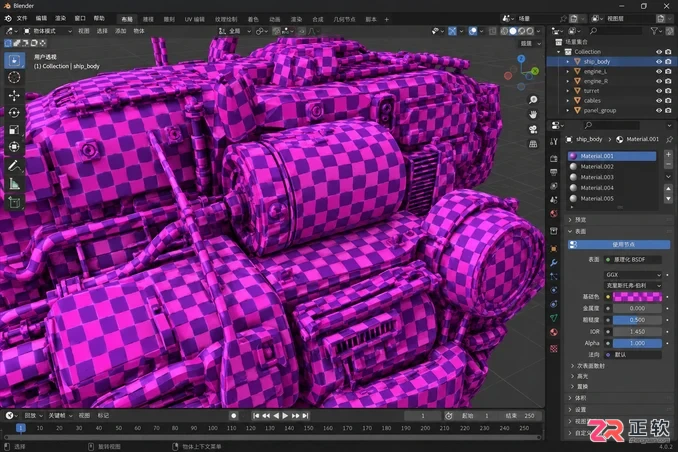Select the Select Box tool
Viewport: 678px width, 452px height.
tap(14, 61)
